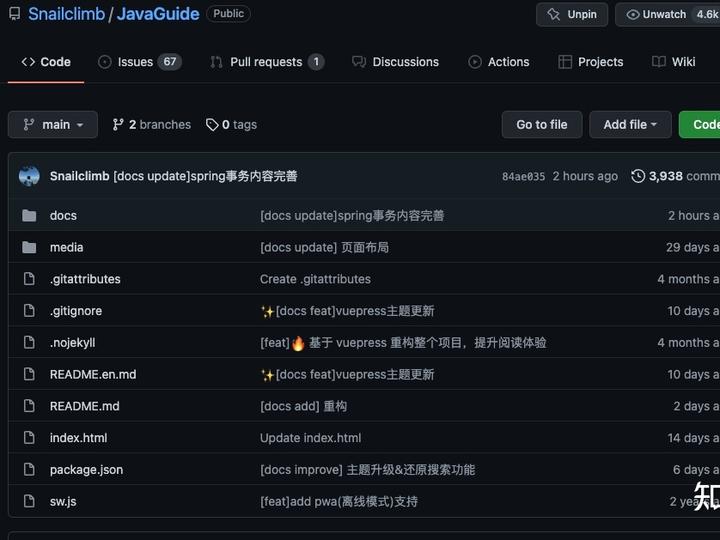Viewport: 720px width, 540px height.
Task: Open the README.en.md file
Action: tap(93, 374)
